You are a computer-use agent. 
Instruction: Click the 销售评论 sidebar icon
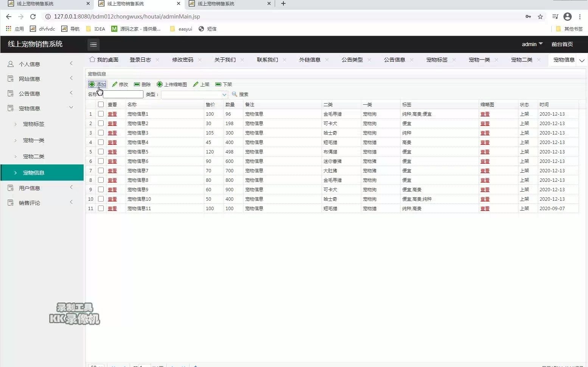click(x=11, y=203)
